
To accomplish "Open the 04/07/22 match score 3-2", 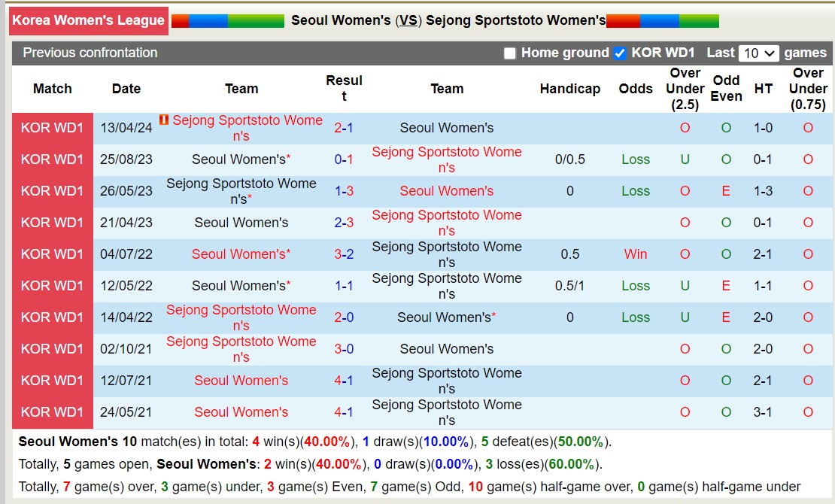I will coord(344,254).
